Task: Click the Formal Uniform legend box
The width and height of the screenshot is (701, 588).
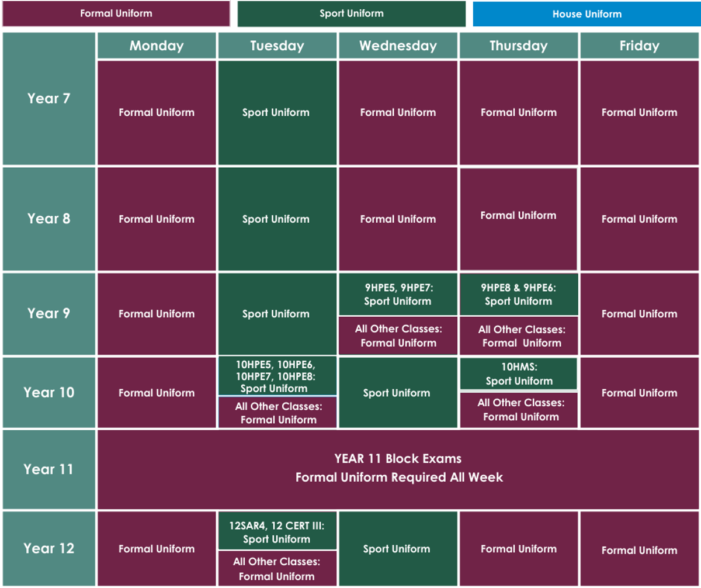Action: point(116,13)
